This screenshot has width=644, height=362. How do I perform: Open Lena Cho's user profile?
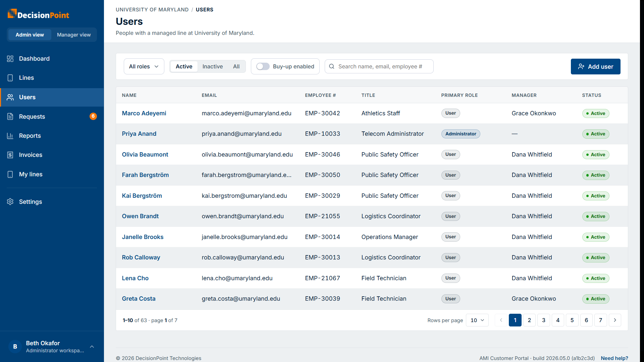[x=135, y=278]
